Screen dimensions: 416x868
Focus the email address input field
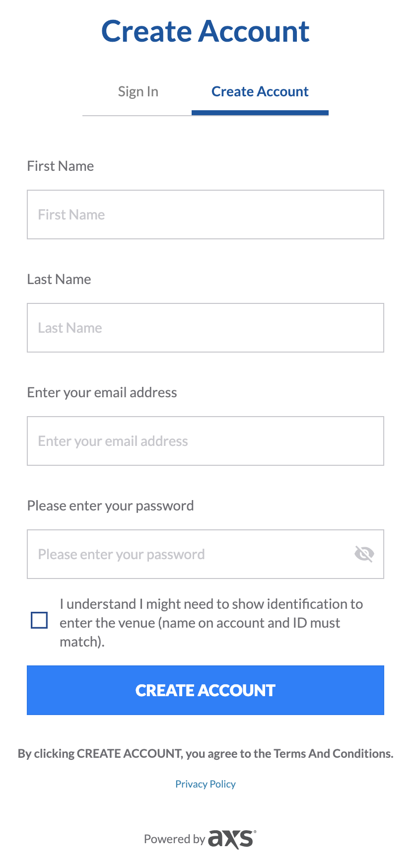tap(205, 441)
